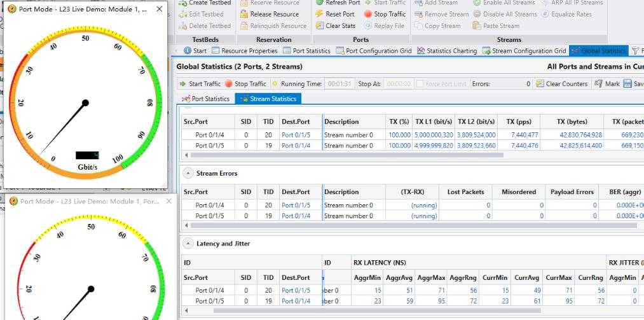
Task: Click the Remove Stream ribbon icon
Action: tap(418, 14)
